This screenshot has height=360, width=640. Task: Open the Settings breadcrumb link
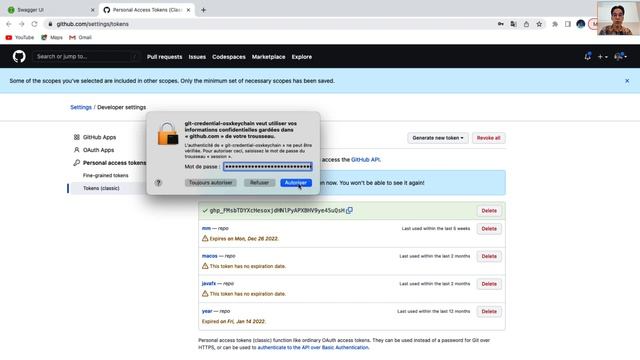(81, 107)
